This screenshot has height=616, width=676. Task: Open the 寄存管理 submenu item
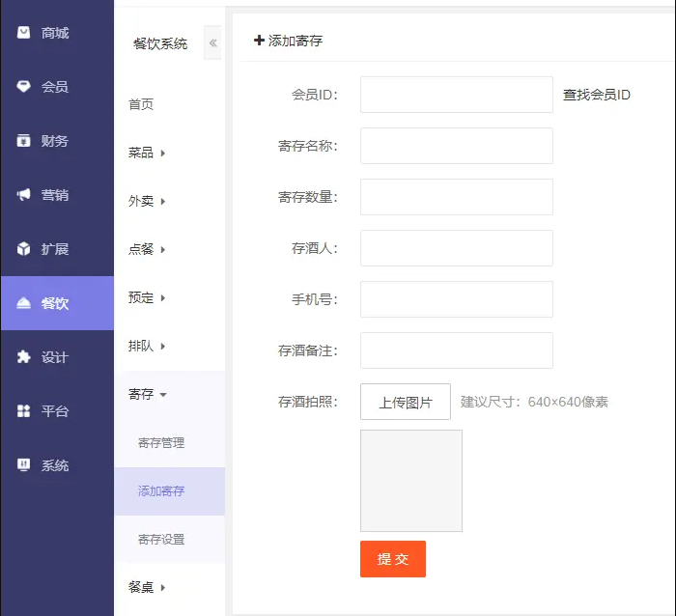pos(161,443)
